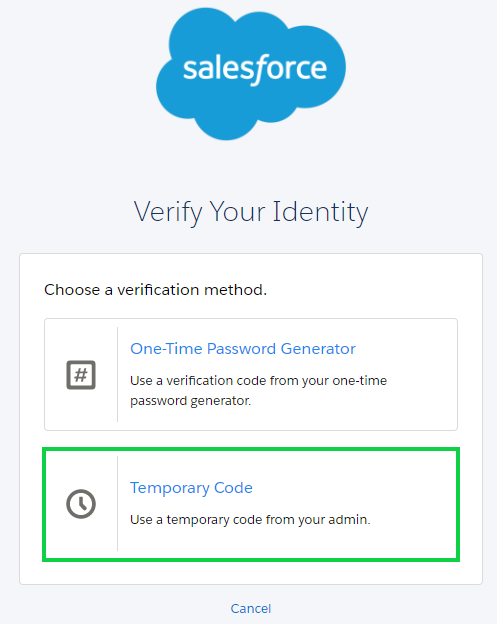The width and height of the screenshot is (497, 624).
Task: Click 'Use a temporary code from your admin' text
Action: click(x=250, y=520)
